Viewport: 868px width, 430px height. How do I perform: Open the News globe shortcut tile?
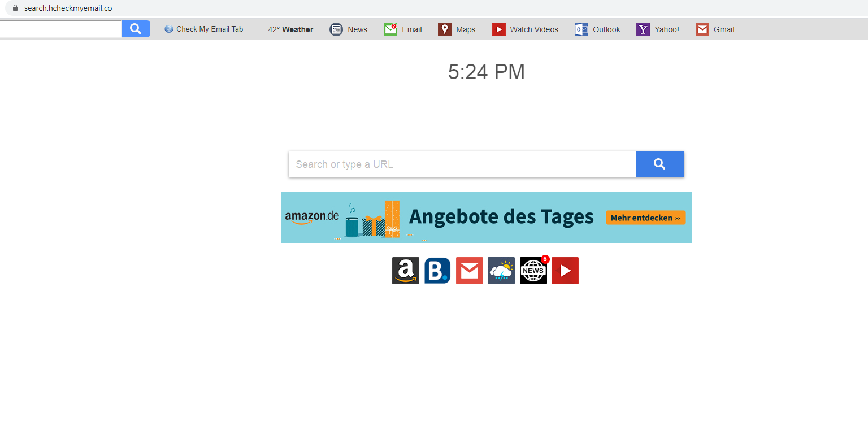[533, 271]
